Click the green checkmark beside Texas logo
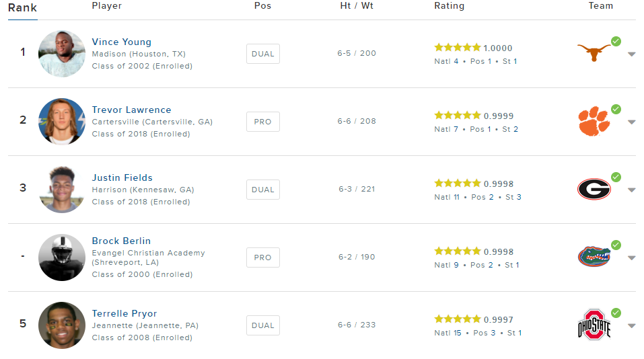The width and height of the screenshot is (644, 359). (616, 42)
